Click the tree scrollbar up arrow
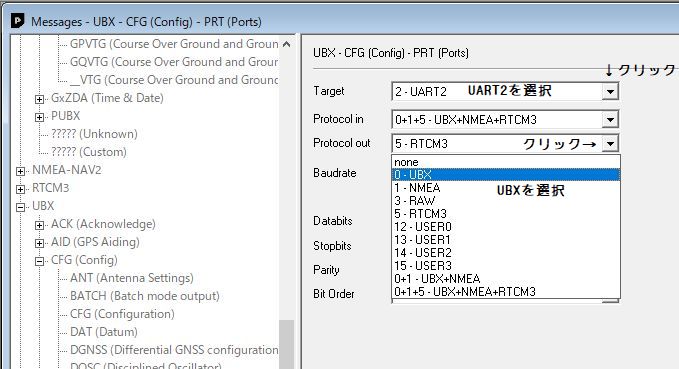679x369 pixels. point(286,44)
